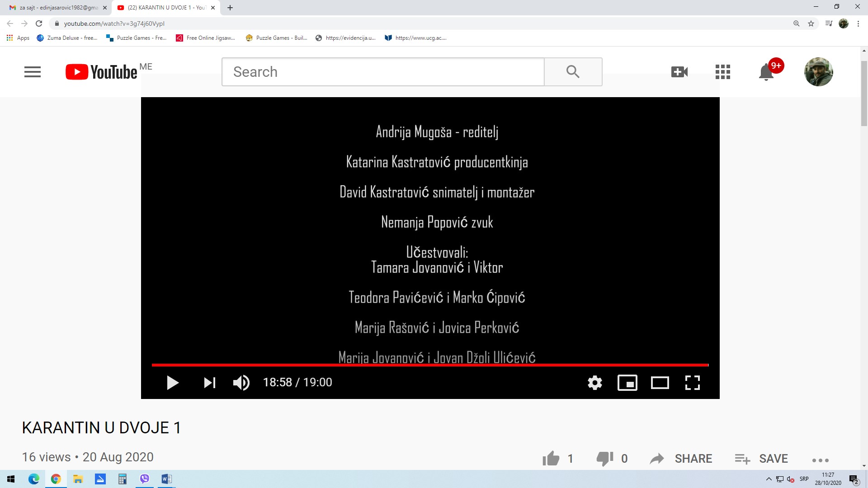Click the search magnifier button
Image resolution: width=868 pixels, height=488 pixels.
(x=573, y=72)
